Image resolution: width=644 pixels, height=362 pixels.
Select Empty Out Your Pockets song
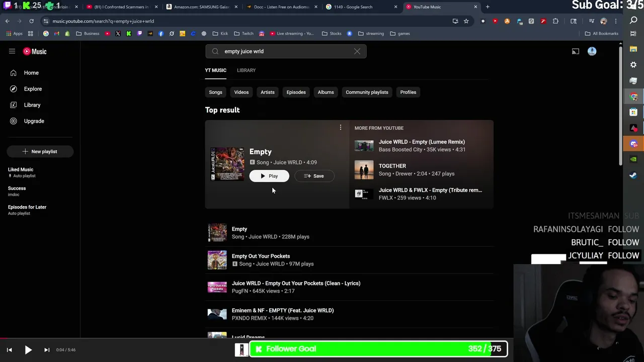pos(349,260)
